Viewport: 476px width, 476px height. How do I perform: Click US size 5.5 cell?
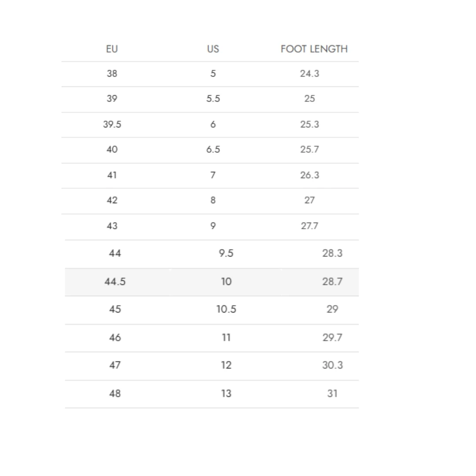click(x=213, y=99)
